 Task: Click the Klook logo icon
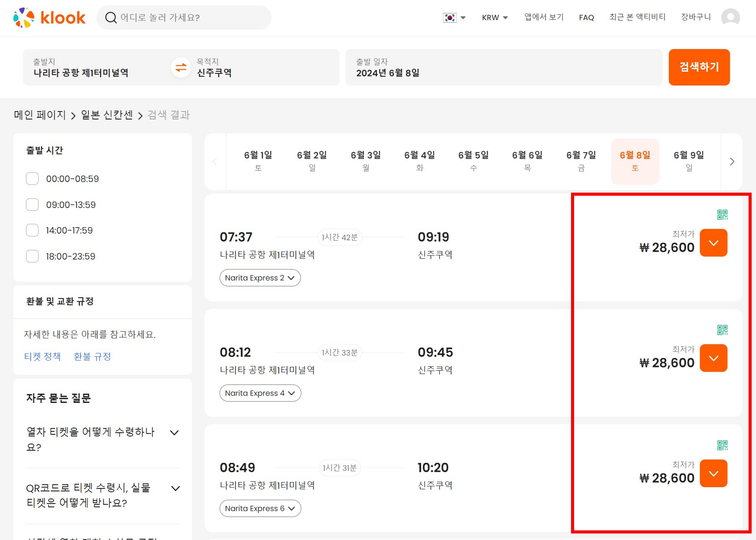(x=24, y=17)
